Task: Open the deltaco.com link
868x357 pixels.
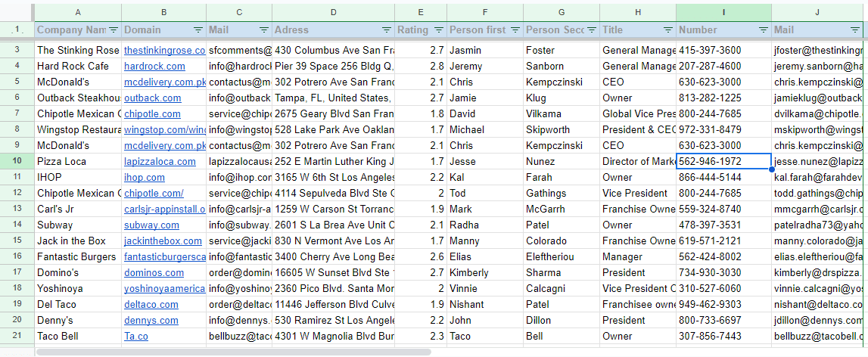Action: click(151, 304)
